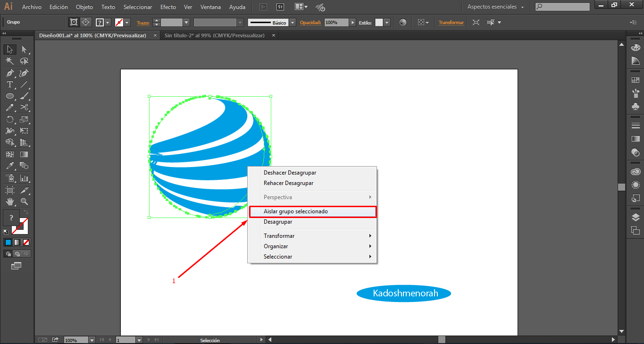Open the Symbols panel (club icon)
This screenshot has width=644, height=344.
point(636,106)
